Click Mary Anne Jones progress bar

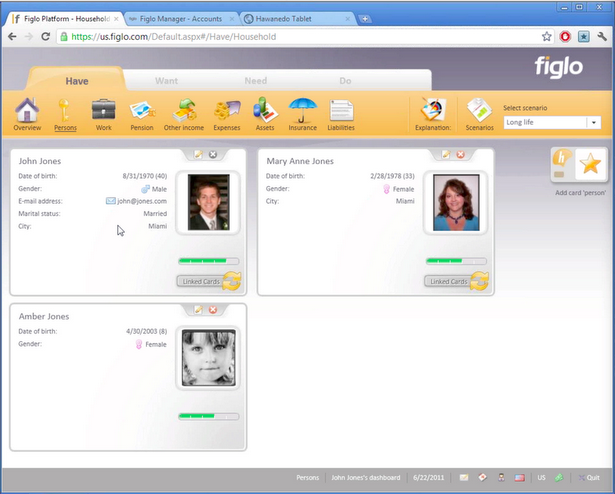(456, 261)
